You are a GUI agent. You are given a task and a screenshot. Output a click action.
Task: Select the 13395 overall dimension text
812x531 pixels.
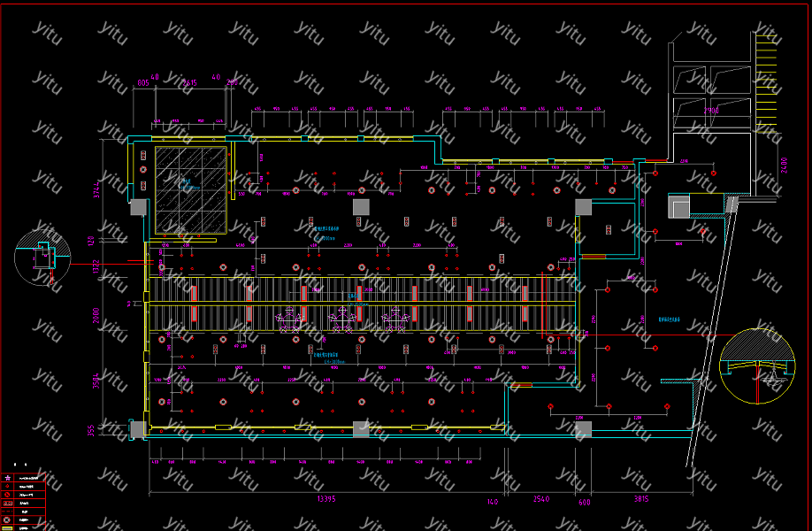(326, 500)
